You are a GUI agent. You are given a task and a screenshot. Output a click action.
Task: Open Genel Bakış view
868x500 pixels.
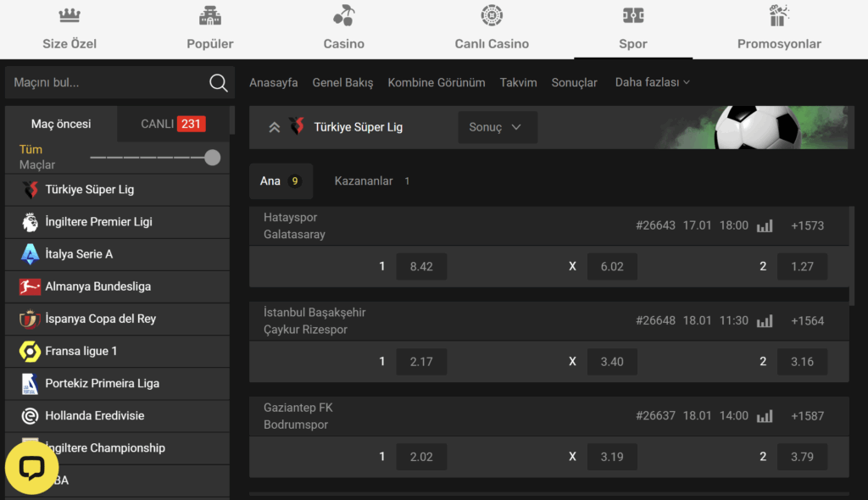click(342, 82)
